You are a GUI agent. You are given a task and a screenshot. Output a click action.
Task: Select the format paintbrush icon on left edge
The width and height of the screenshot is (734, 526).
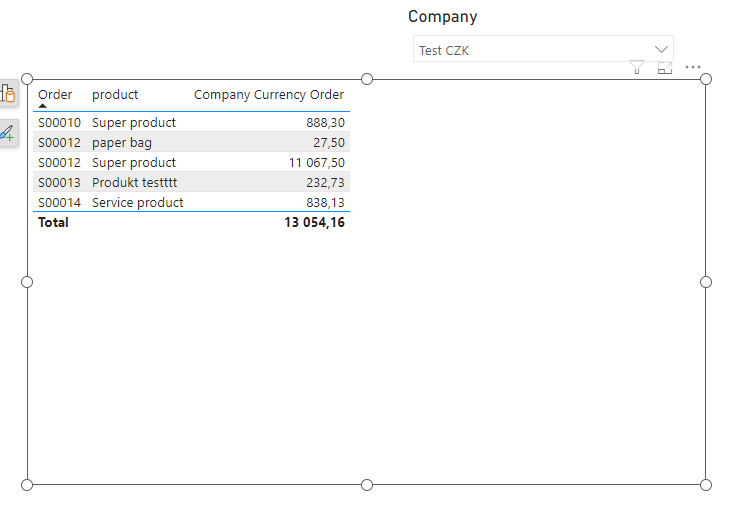tap(7, 133)
